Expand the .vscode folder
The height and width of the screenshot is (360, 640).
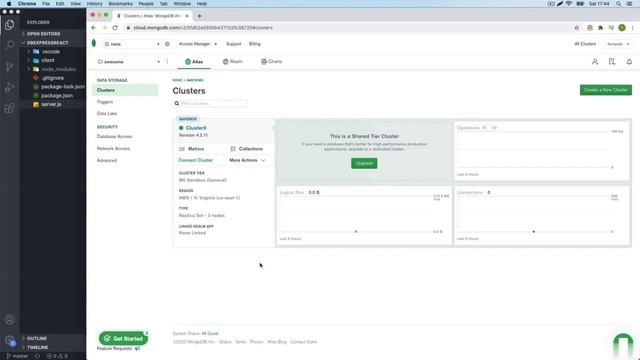50,52
